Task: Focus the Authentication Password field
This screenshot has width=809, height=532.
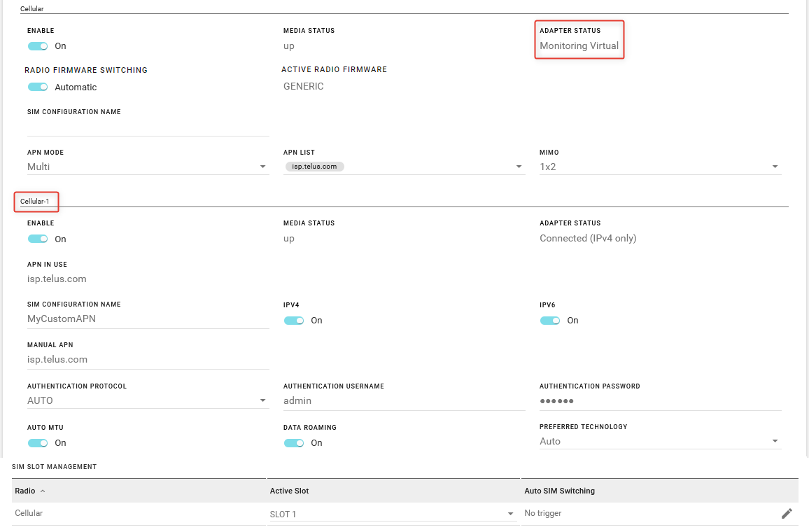Action: point(659,401)
